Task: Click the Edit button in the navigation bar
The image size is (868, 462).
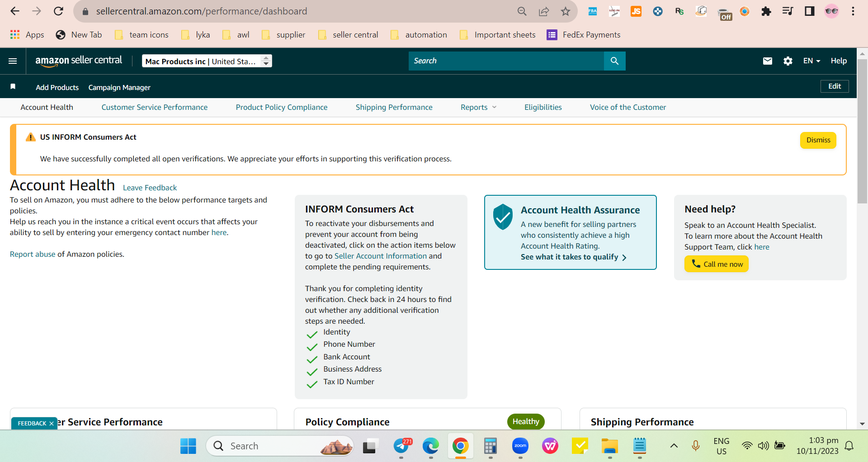Action: (835, 86)
